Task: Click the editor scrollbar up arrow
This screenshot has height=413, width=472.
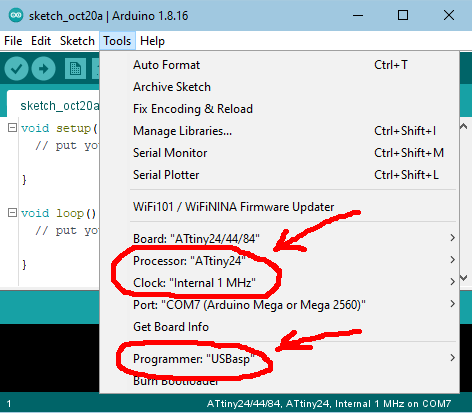Action: (464, 127)
